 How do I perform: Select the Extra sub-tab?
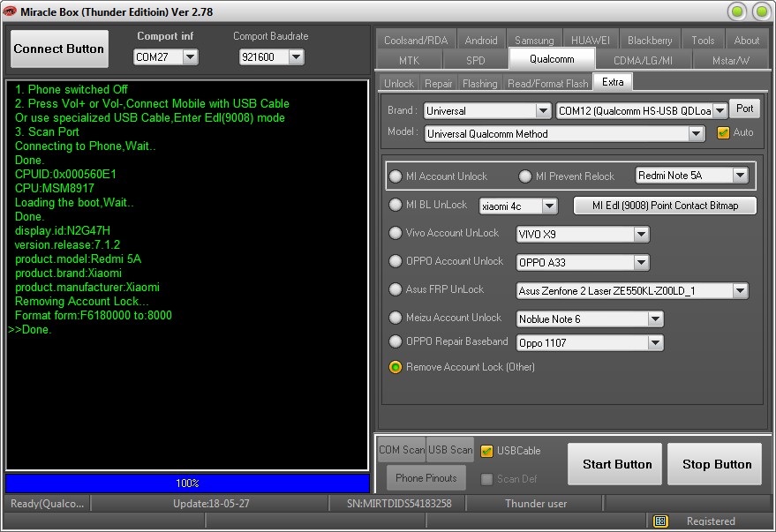pos(613,82)
